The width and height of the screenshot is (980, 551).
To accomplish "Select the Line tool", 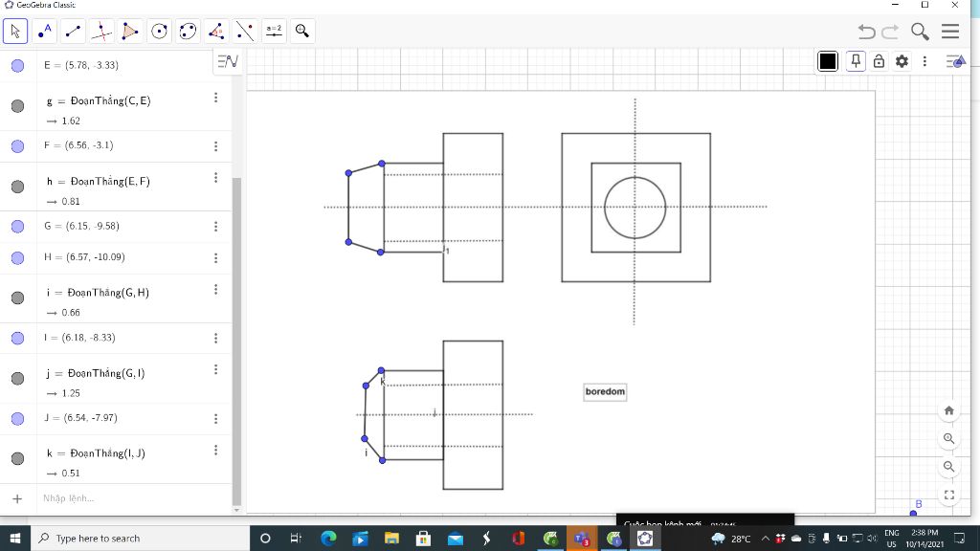I will click(73, 32).
